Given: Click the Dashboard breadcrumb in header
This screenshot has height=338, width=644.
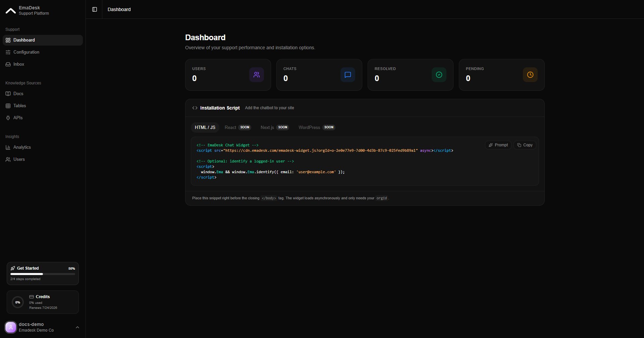Looking at the screenshot, I should [119, 9].
